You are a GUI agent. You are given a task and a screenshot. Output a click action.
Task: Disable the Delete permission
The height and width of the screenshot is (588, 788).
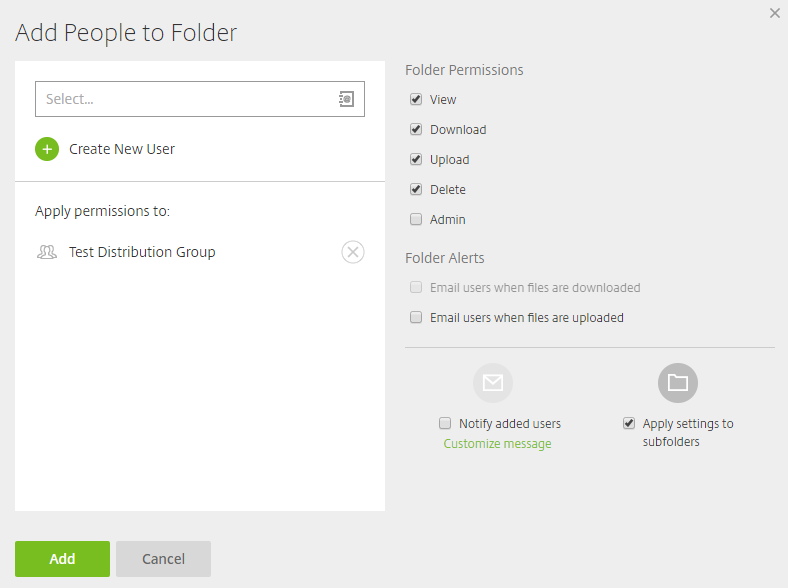tap(416, 189)
